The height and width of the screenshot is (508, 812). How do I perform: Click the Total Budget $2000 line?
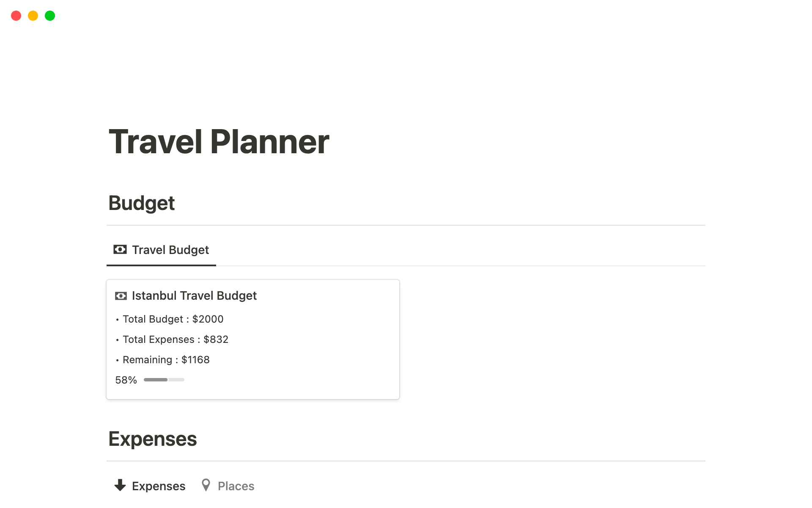tap(173, 319)
